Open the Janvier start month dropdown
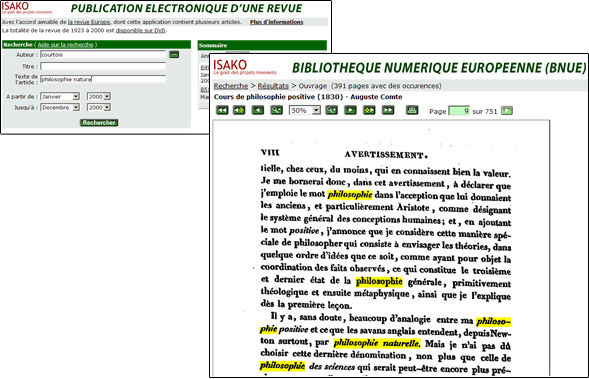 (x=60, y=97)
